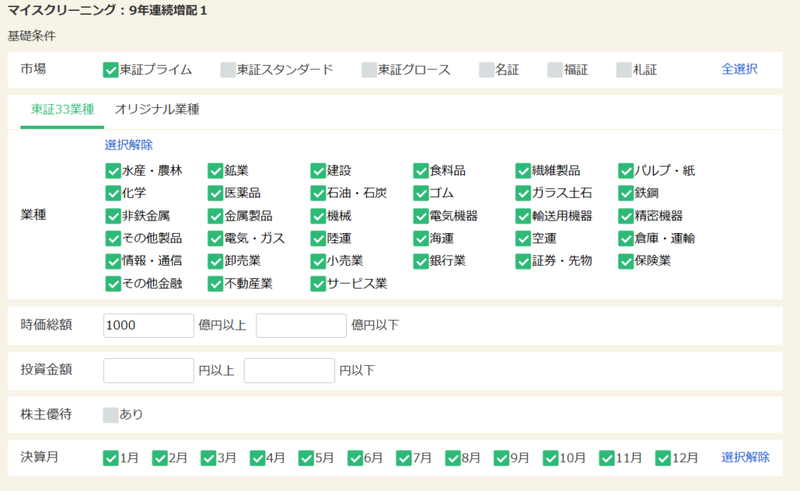The height and width of the screenshot is (491, 800).
Task: Uncheck the その他製品 industry
Action: pos(113,238)
